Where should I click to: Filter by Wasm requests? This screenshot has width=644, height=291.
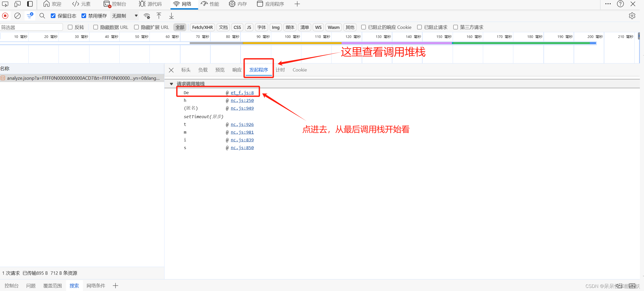[334, 27]
